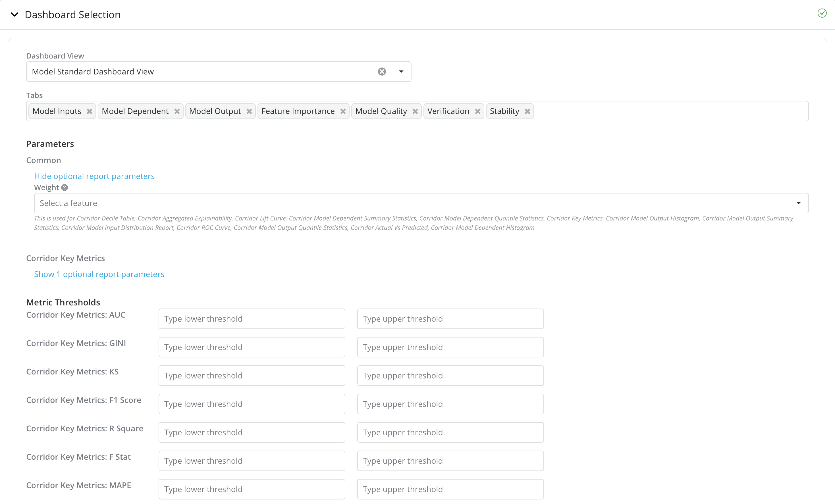Open the Weight feature dropdown

tap(798, 203)
